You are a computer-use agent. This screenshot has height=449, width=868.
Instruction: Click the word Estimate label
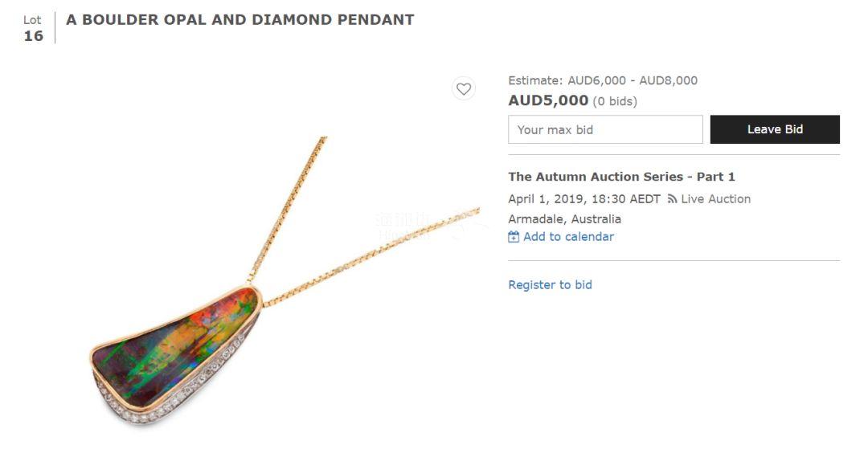click(534, 80)
